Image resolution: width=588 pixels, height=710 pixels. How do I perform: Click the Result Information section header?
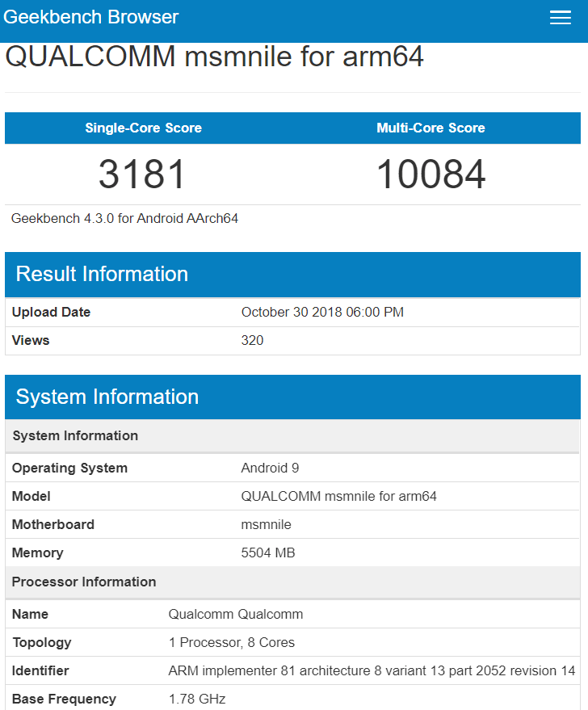pyautogui.click(x=292, y=275)
